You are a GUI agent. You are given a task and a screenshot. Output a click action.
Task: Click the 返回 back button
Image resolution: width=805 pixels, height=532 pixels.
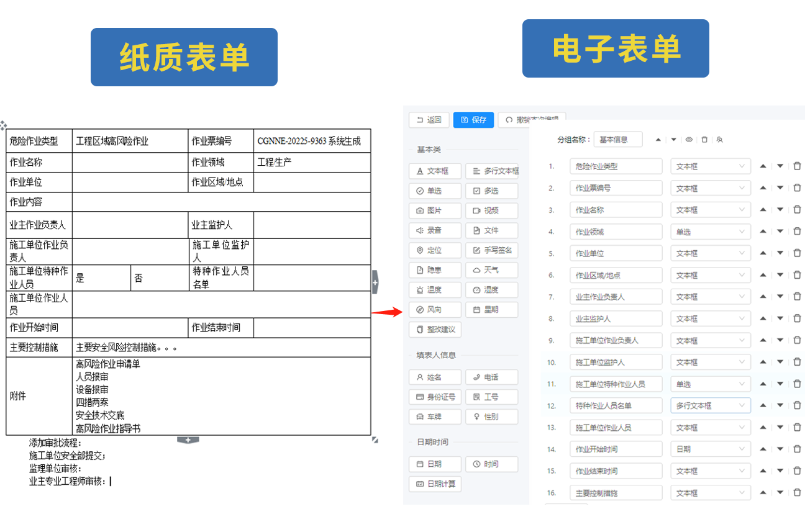429,120
